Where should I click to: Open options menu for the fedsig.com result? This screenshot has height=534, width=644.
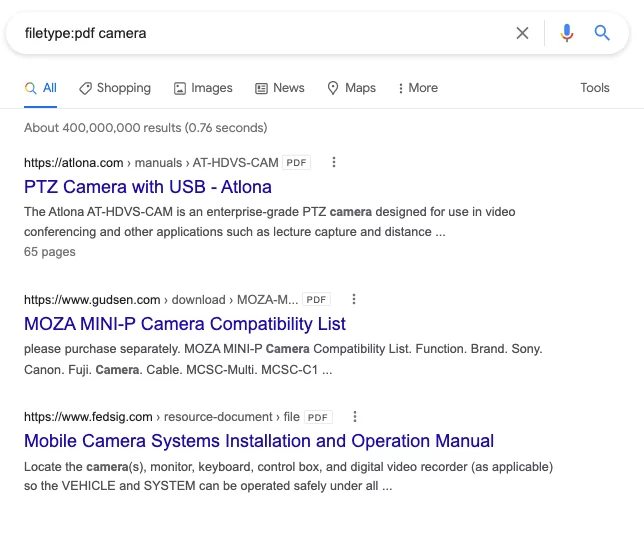pos(355,417)
